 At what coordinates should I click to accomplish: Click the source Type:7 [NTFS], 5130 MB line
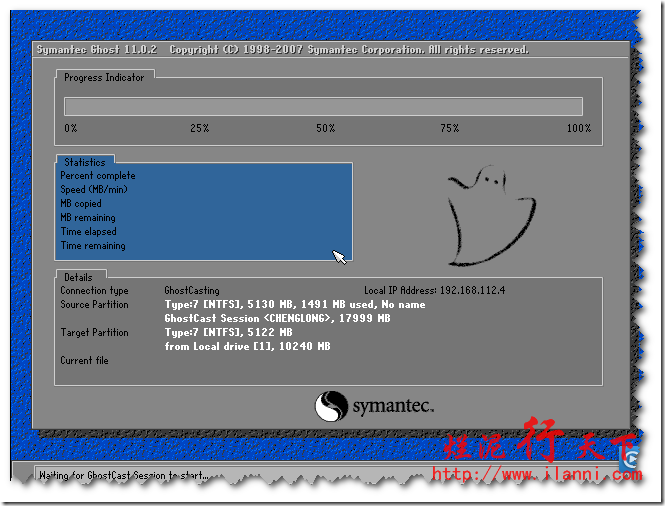pos(295,305)
